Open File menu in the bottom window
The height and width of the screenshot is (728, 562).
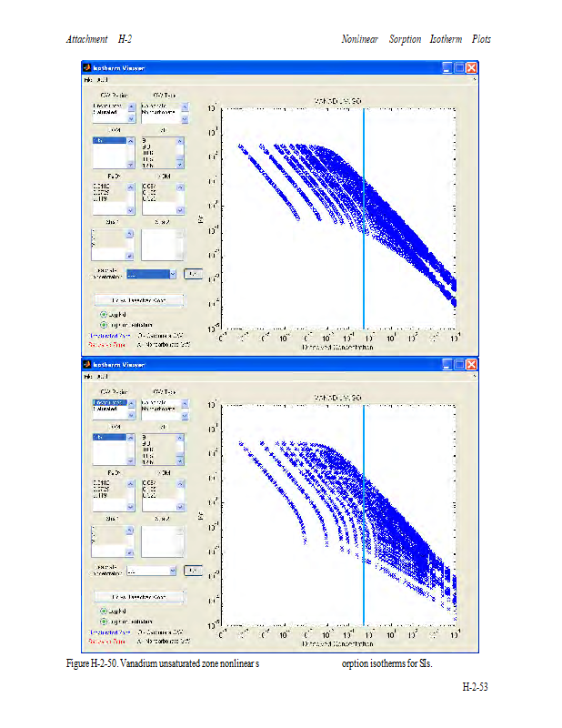click(x=88, y=376)
